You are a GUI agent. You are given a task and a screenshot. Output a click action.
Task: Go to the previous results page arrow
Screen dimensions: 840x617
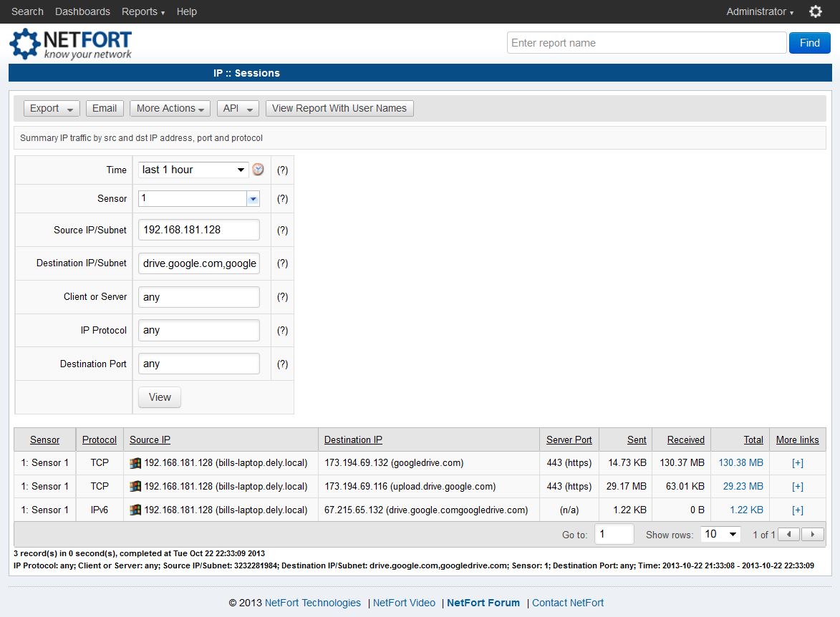(x=788, y=534)
